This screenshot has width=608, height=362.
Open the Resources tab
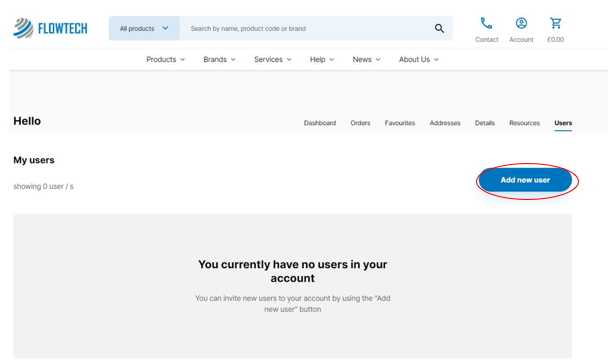(x=524, y=123)
